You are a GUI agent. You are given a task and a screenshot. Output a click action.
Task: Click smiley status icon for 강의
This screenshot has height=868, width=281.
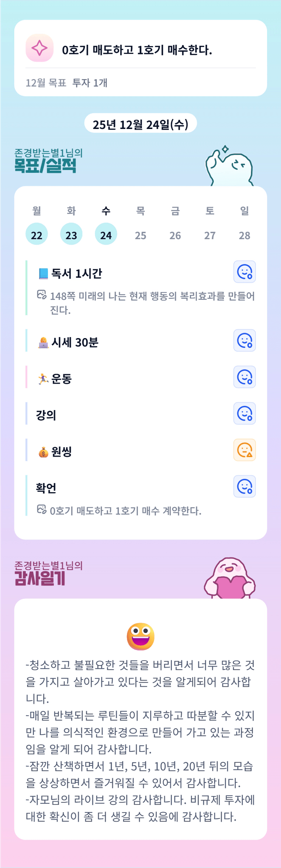244,413
